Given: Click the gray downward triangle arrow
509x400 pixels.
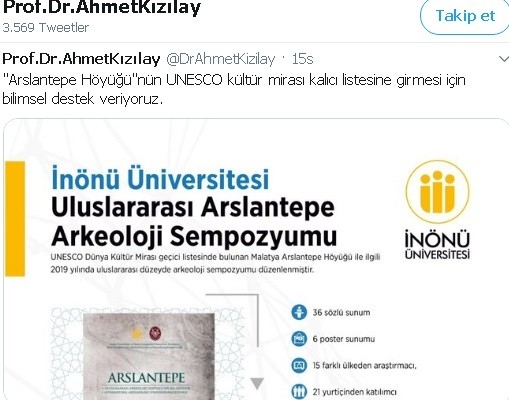Looking at the screenshot, I should [257, 383].
